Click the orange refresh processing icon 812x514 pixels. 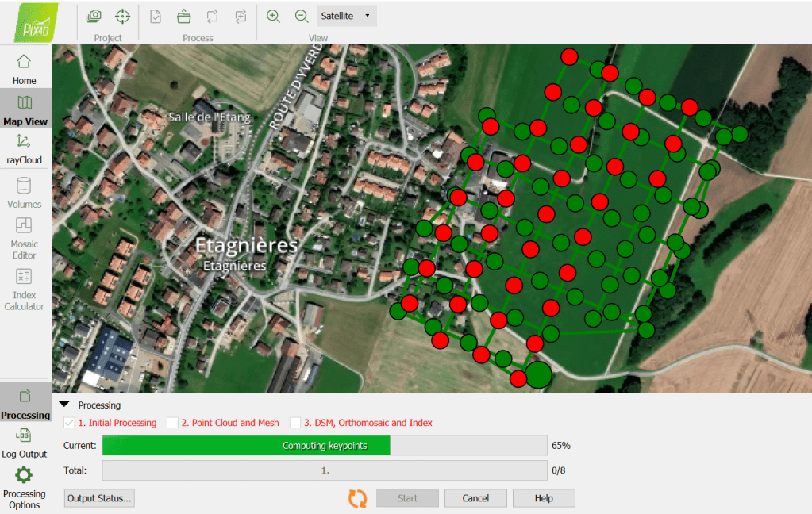[x=356, y=498]
